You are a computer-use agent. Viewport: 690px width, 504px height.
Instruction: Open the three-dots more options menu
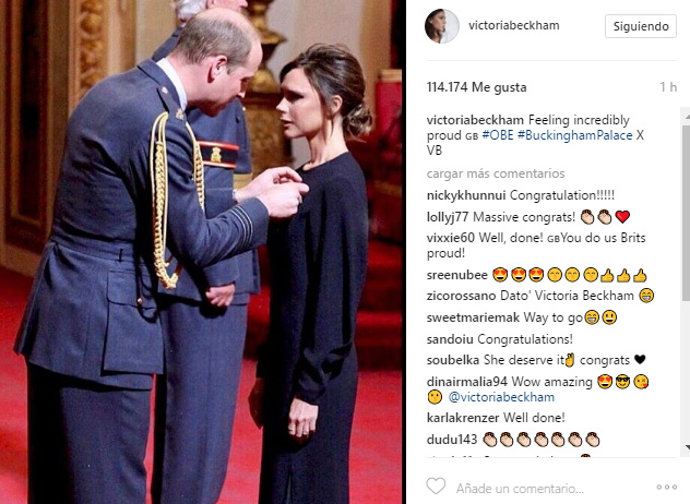(666, 487)
